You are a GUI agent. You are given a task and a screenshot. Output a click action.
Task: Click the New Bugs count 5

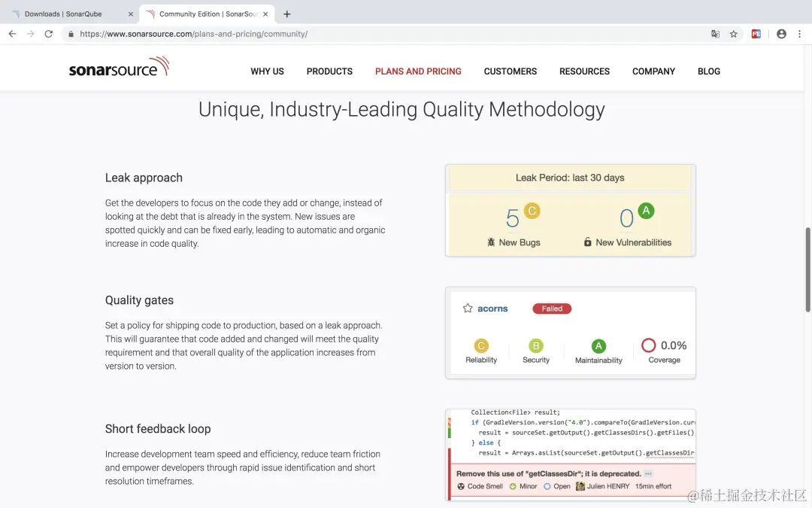pos(512,218)
